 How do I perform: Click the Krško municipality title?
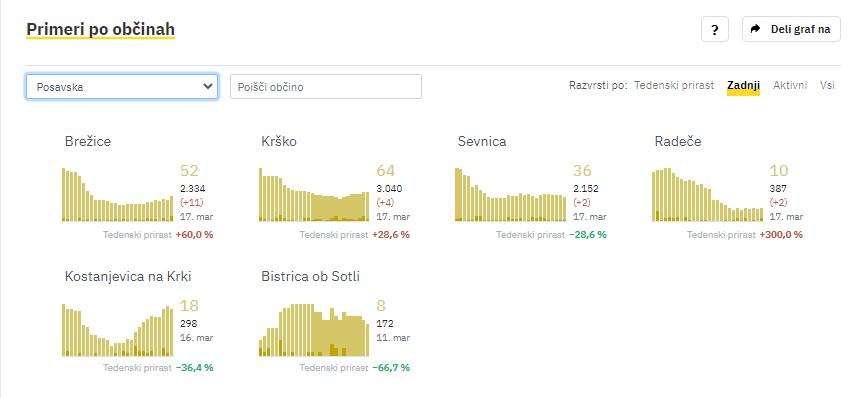[279, 142]
